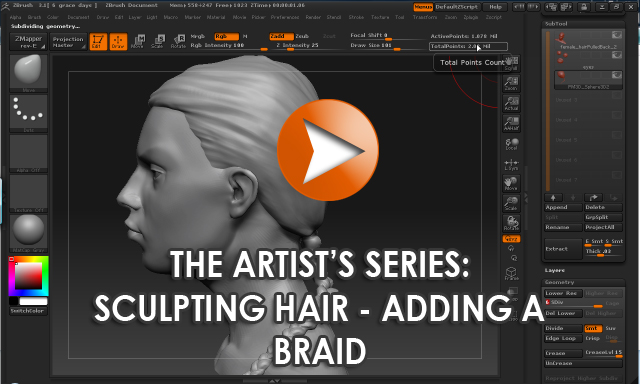Screen dimensions: 640x384
Task: Click the black secondary color swatch
Action: [13, 301]
